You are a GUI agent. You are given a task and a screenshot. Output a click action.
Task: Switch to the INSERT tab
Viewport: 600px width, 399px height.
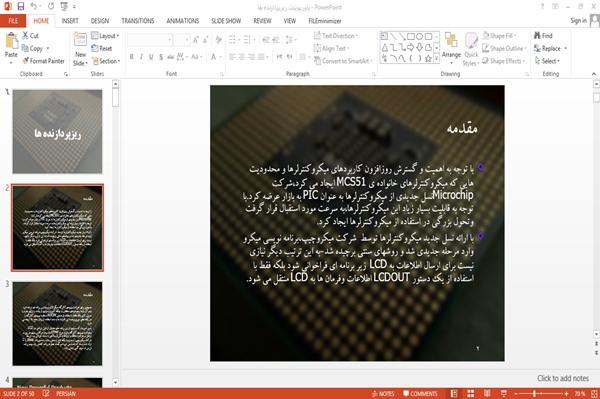tap(70, 21)
